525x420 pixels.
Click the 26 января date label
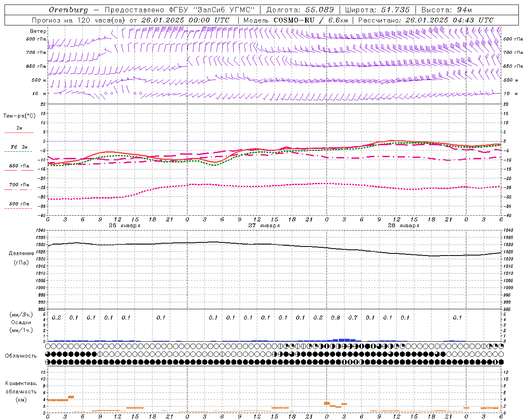point(125,226)
